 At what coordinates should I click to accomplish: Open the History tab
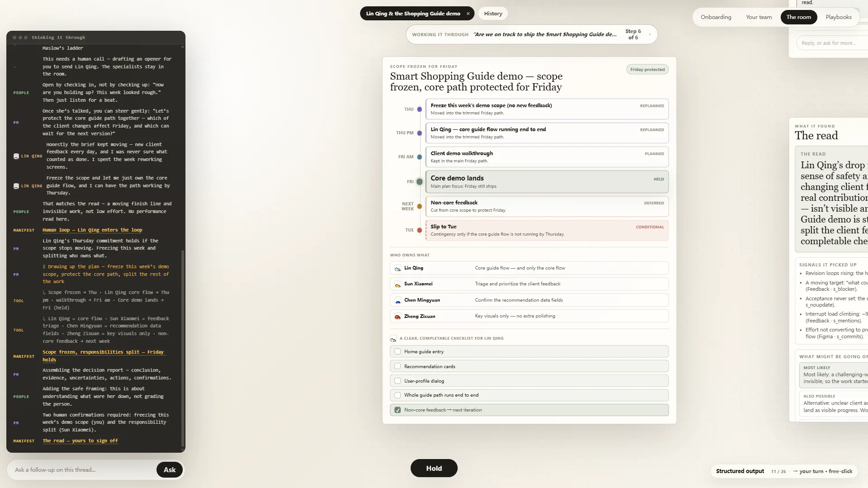(x=493, y=14)
